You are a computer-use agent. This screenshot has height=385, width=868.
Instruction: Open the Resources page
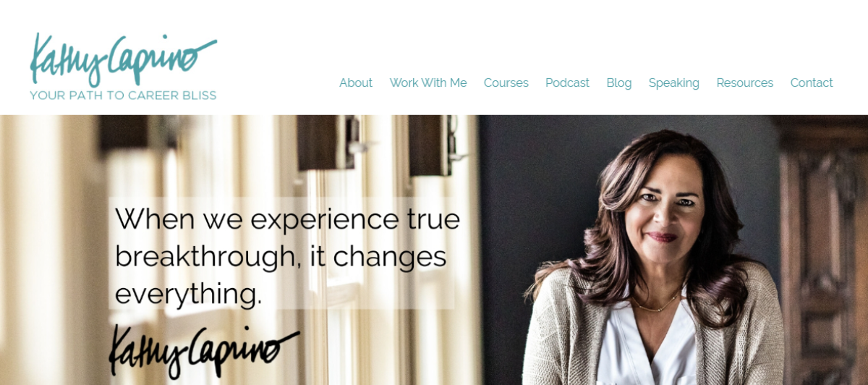(x=745, y=82)
